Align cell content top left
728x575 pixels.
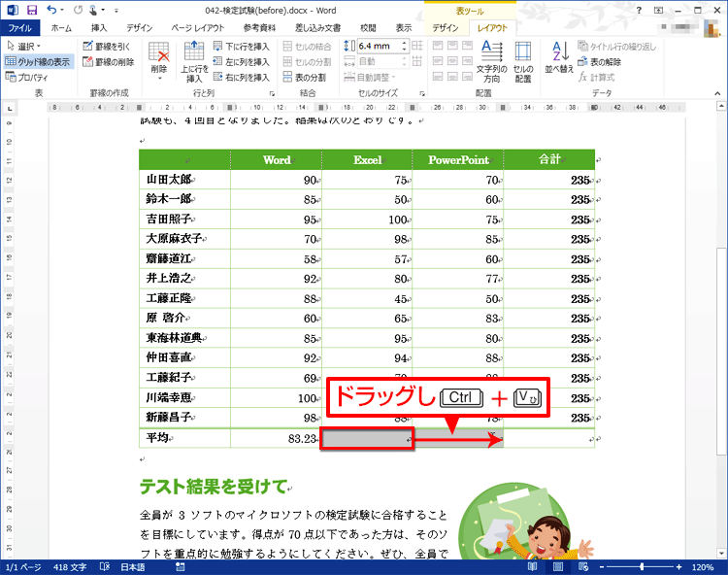tap(438, 45)
